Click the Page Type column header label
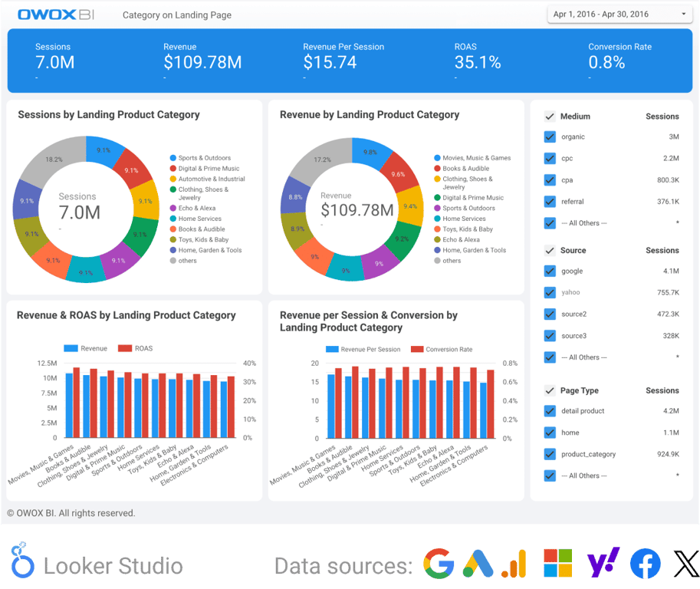The width and height of the screenshot is (700, 589). coord(580,390)
